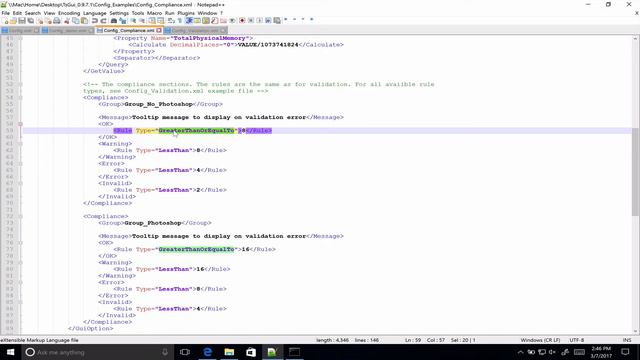Open Microsoft Edge from the taskbar
Image resolution: width=640 pixels, height=360 pixels.
(x=207, y=352)
